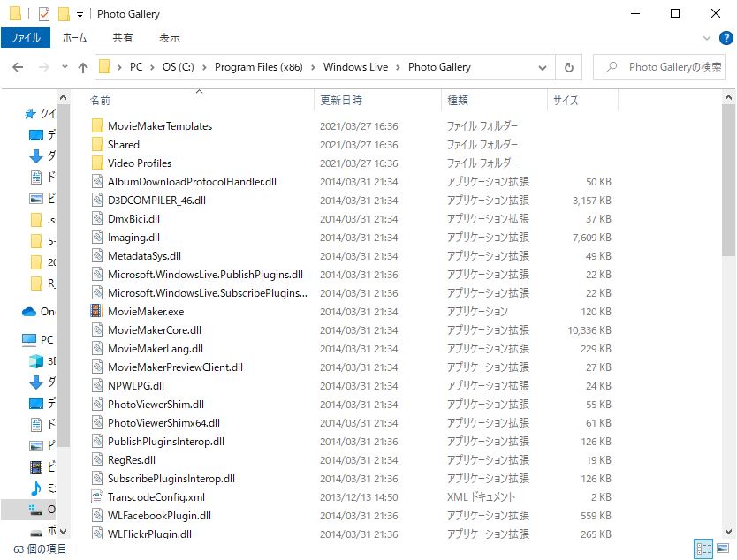Open the 3D Objects sidebar icon
Viewport: 737px width, 560px height.
35,360
